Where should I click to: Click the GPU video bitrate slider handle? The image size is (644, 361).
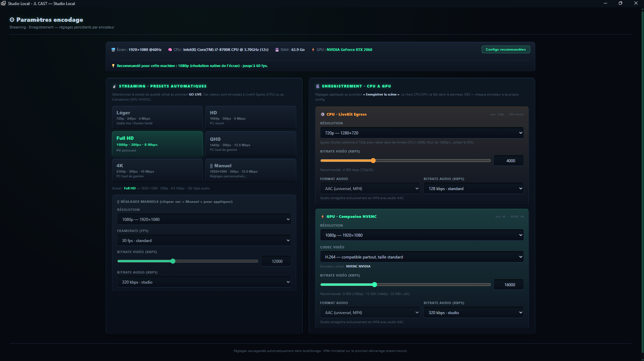pyautogui.click(x=375, y=285)
